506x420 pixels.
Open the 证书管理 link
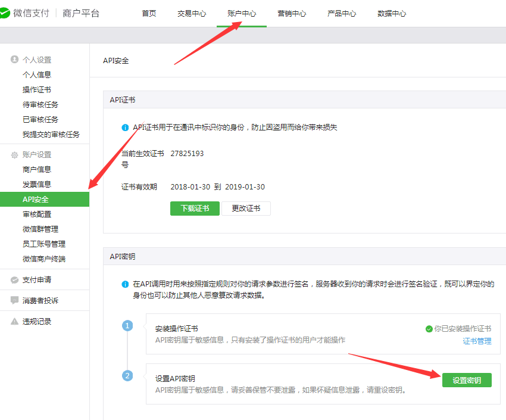[x=477, y=341]
